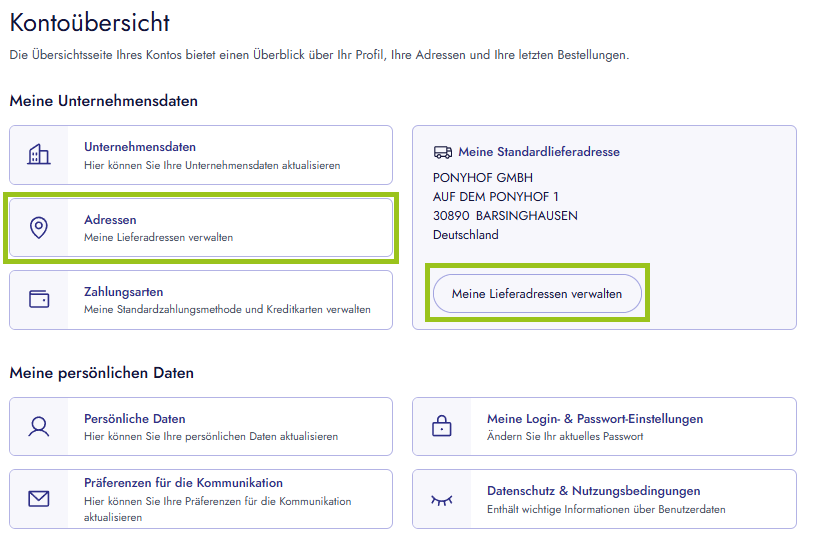The height and width of the screenshot is (539, 816).
Task: Click 'Meine Standardzahlungsmethode und Kreditkarten verwalten'
Action: (x=227, y=310)
